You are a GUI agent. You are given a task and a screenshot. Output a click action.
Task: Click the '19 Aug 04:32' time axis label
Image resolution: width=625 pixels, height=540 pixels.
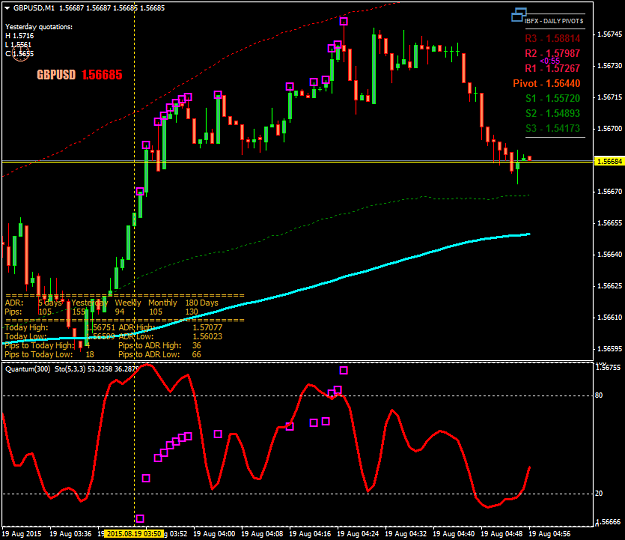point(406,533)
